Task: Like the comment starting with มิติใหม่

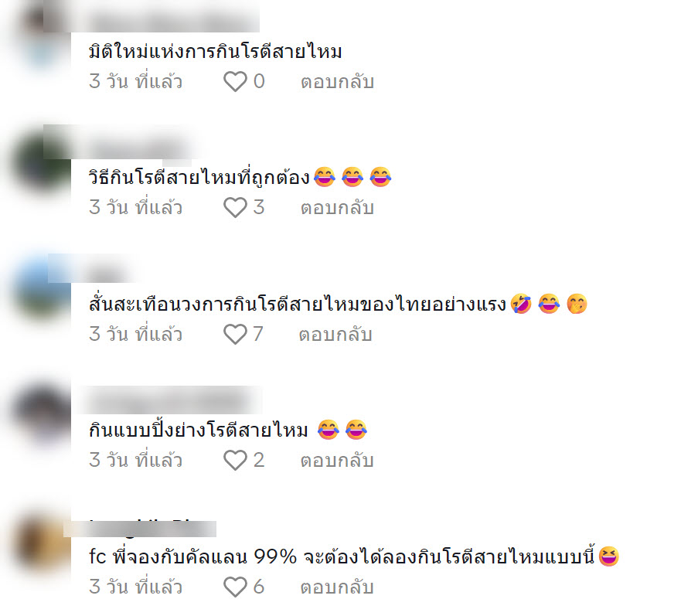Action: click(235, 82)
